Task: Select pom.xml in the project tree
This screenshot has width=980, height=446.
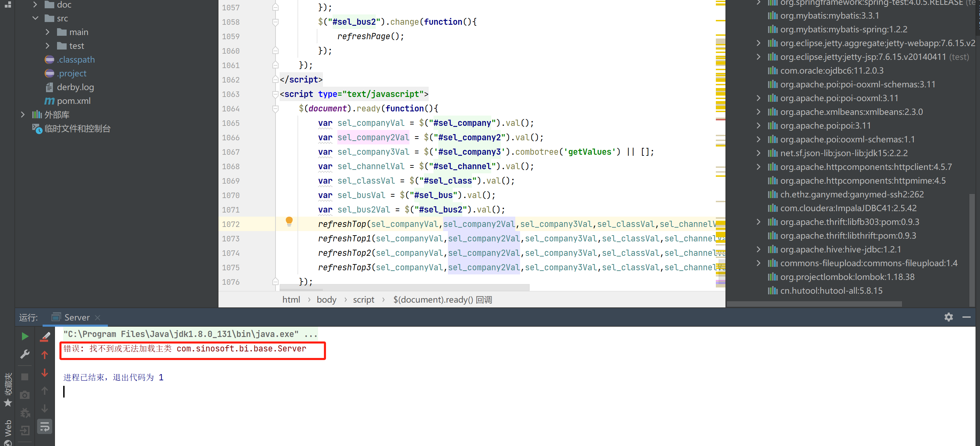Action: click(74, 101)
